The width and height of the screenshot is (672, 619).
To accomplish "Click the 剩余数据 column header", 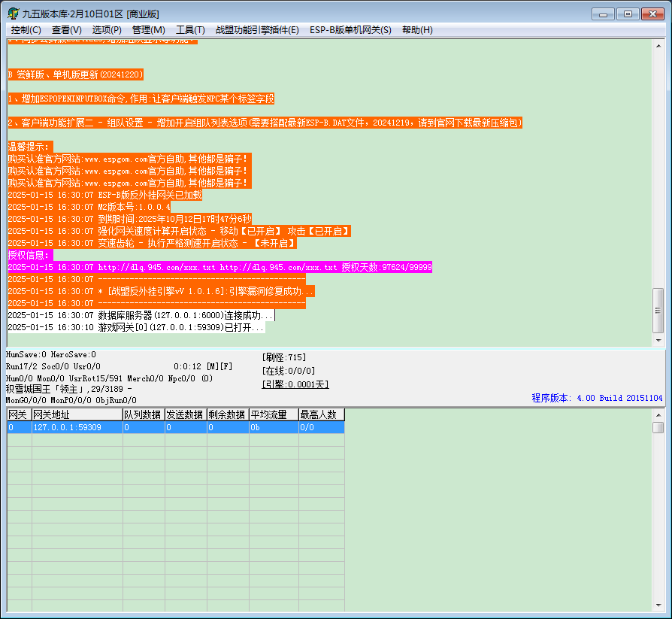I will [x=228, y=415].
